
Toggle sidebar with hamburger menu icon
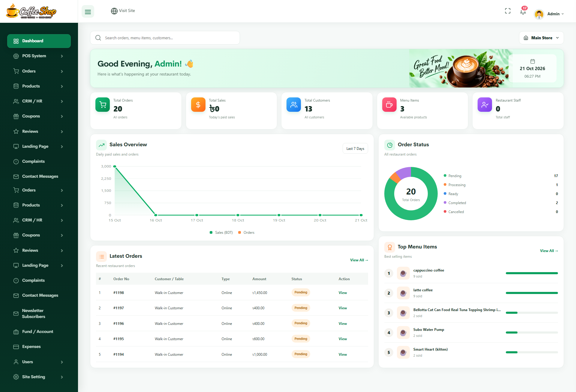click(x=88, y=12)
